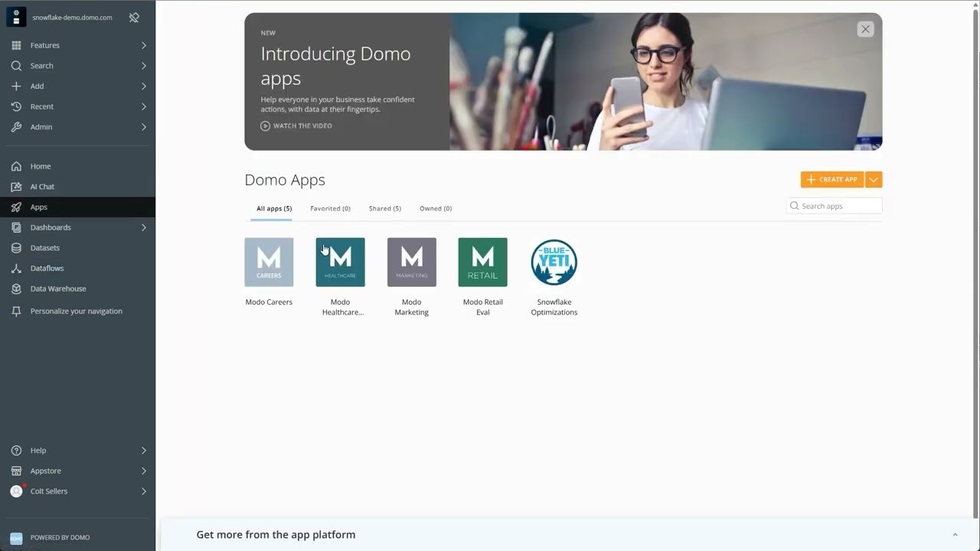Click the Home house icon
The width and height of the screenshot is (980, 551).
(16, 166)
